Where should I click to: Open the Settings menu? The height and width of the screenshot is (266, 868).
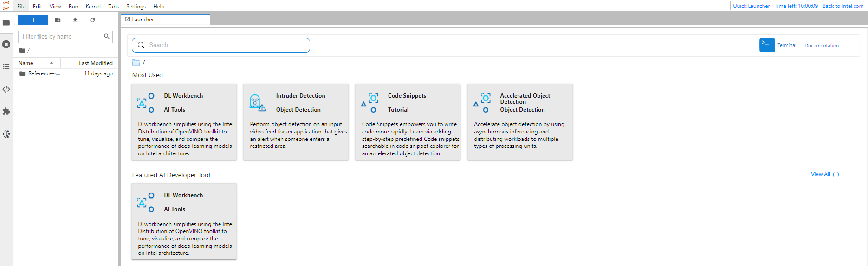(136, 7)
